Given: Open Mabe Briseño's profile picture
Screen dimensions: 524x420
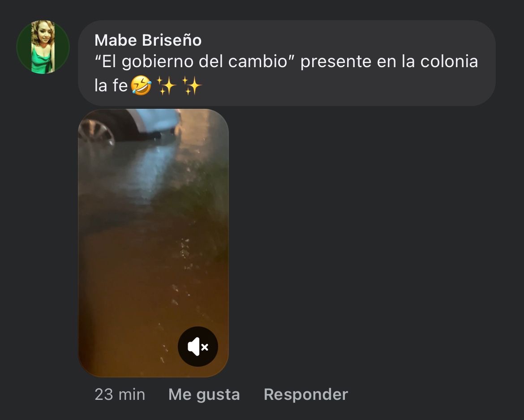Looking at the screenshot, I should click(43, 47).
